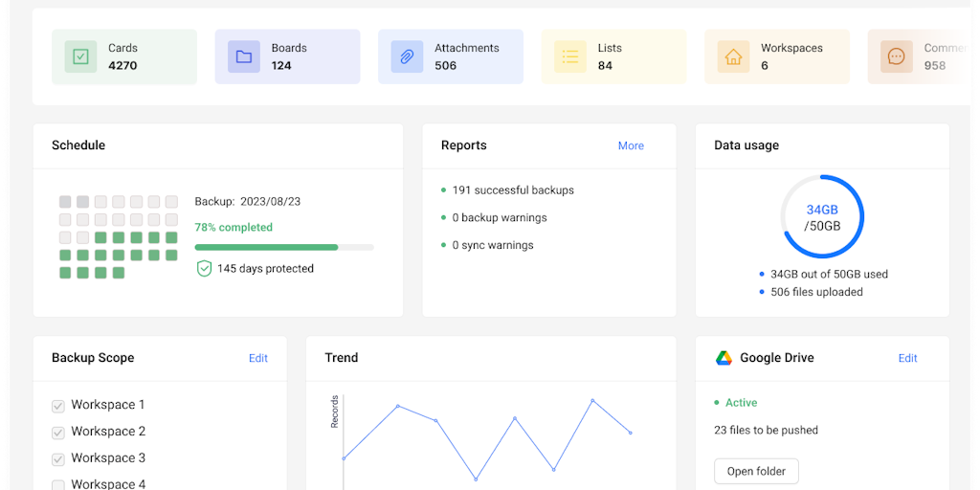
Task: Enable the Workspace 4 checkbox
Action: (58, 485)
